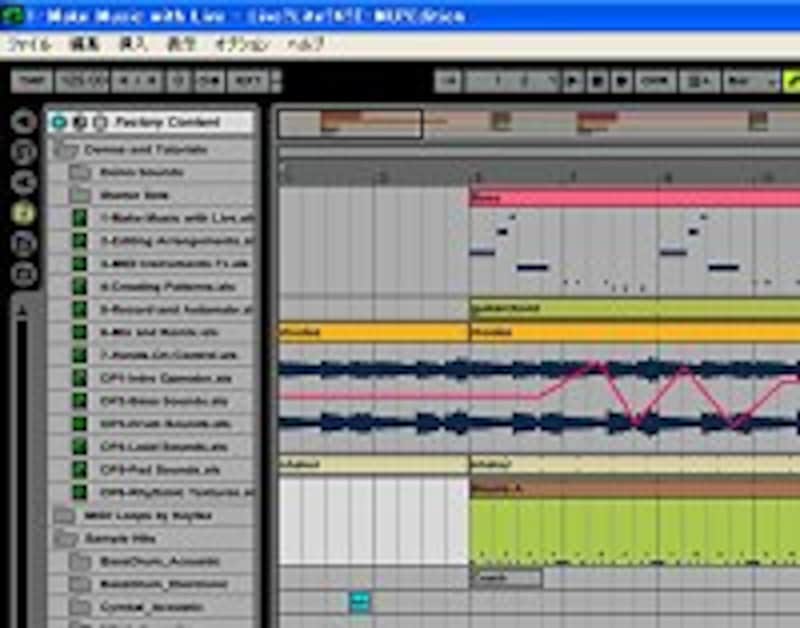The height and width of the screenshot is (628, 800).
Task: Click Live Set icon for 7-Hands On Control
Action: click(x=79, y=355)
